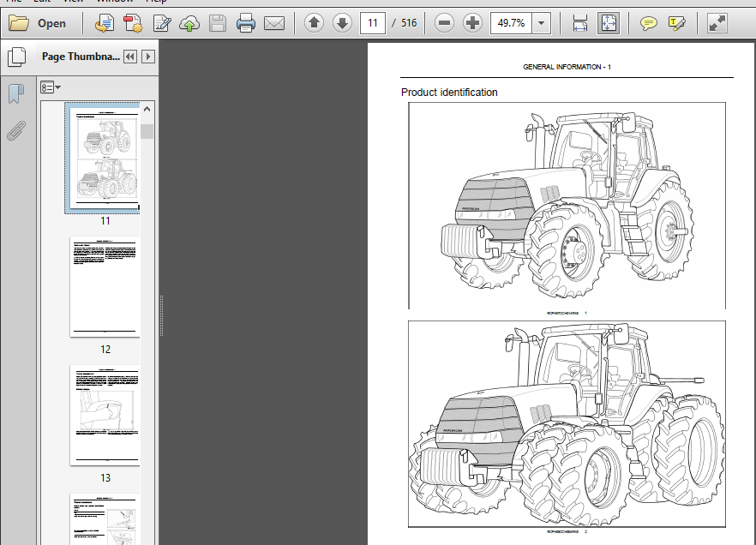Screen dimensions: 756x545
Task: Click the Page Thumbnails panel icon
Action: click(x=17, y=57)
